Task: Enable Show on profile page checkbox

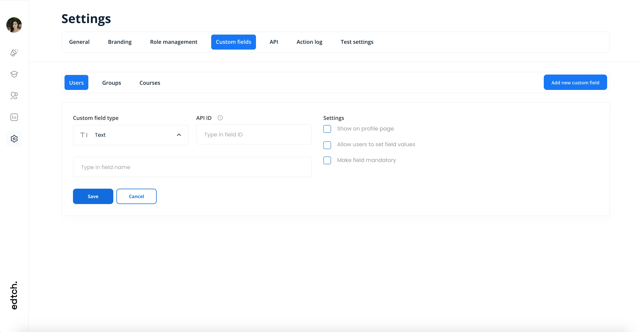Action: 327,129
